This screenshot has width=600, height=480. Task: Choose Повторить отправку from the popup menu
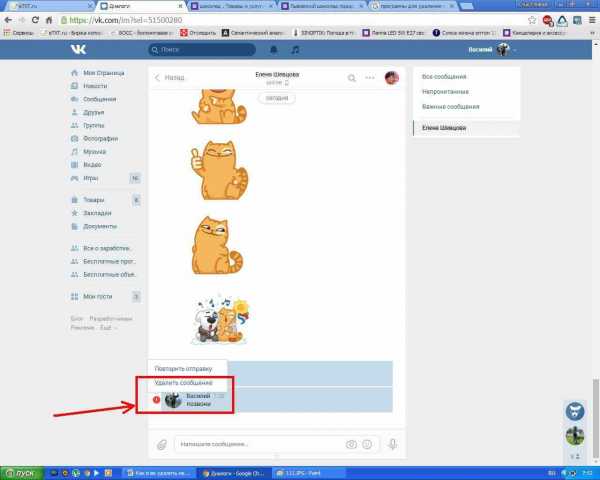183,369
